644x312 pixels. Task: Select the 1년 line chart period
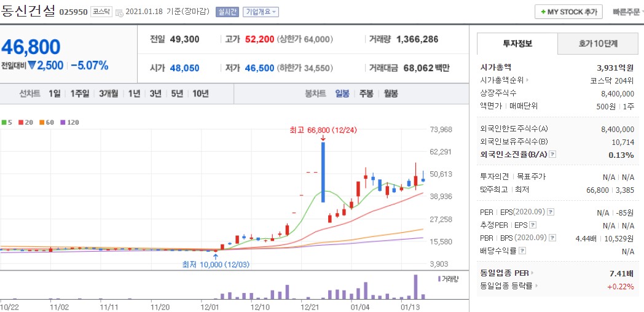click(x=134, y=93)
